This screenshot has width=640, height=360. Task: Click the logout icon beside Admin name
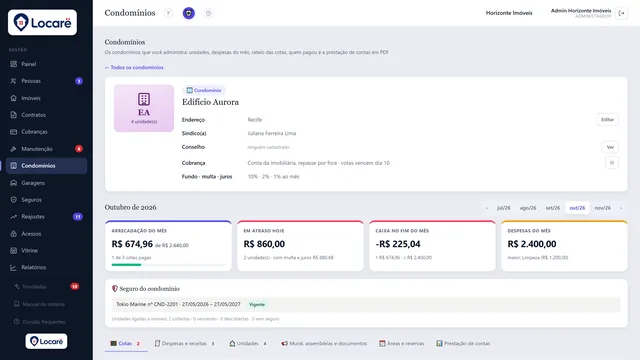(x=621, y=13)
